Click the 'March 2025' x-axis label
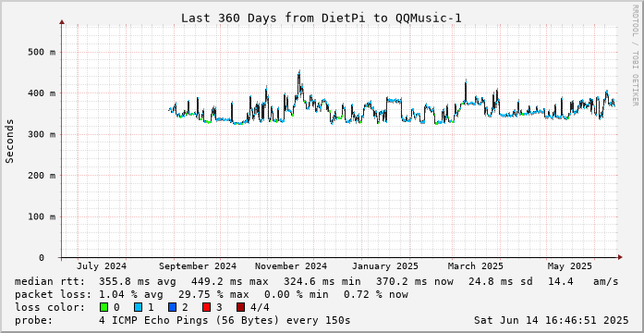 click(476, 266)
